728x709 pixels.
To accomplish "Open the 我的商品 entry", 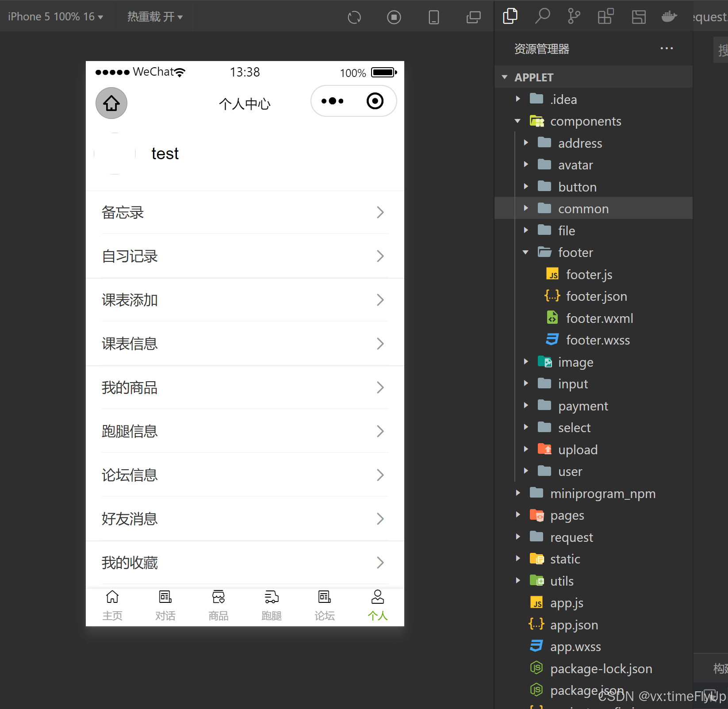I will click(x=245, y=387).
